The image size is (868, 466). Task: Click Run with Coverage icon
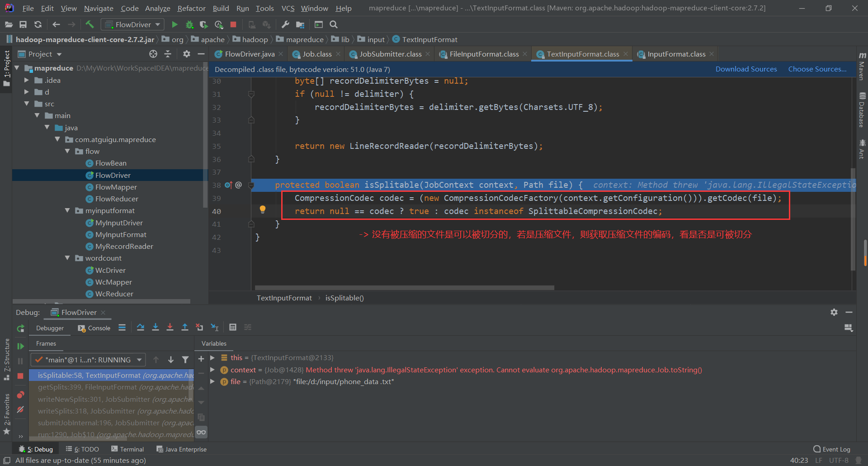[x=204, y=24]
